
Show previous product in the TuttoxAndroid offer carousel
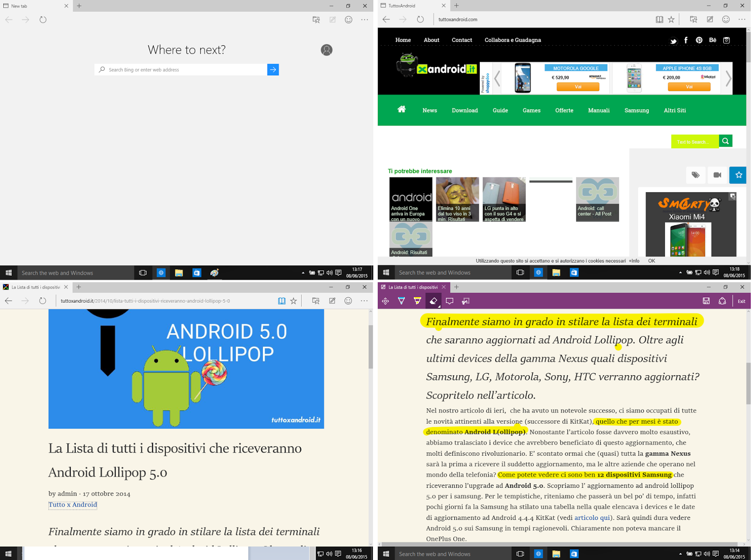pos(498,78)
